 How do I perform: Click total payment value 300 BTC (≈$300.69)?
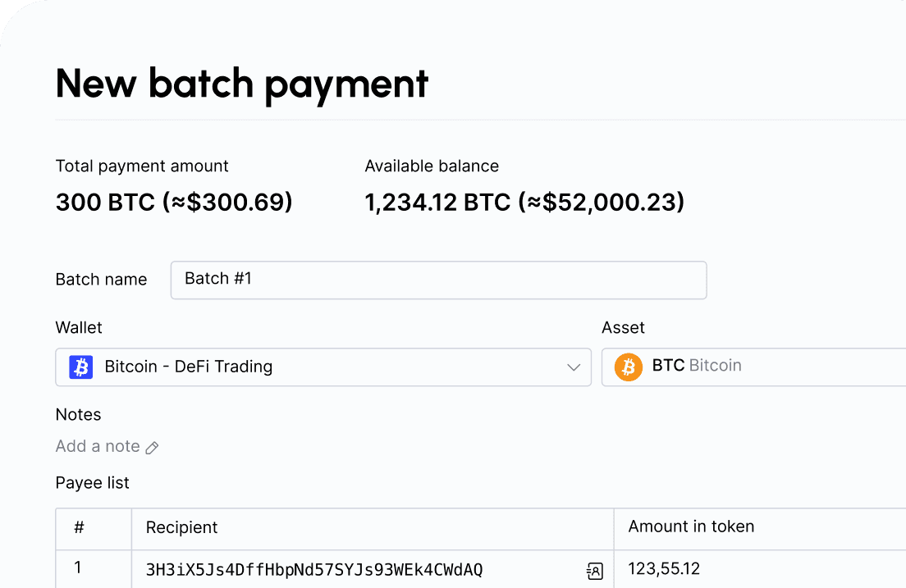[174, 203]
